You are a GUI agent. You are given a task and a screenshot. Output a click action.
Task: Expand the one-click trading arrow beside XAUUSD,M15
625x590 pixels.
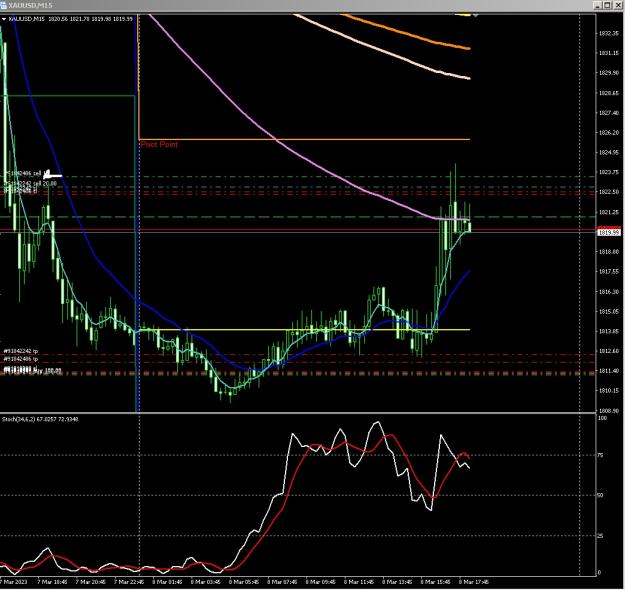tap(4, 19)
